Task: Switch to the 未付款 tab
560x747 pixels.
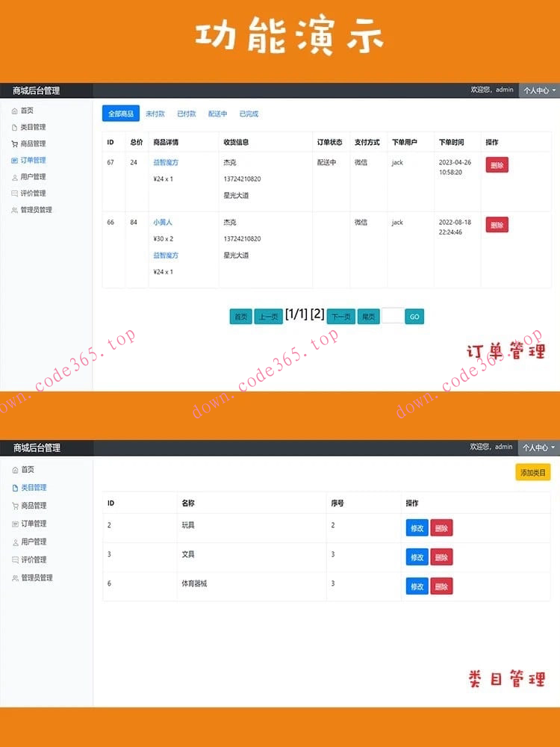Action: (x=155, y=114)
